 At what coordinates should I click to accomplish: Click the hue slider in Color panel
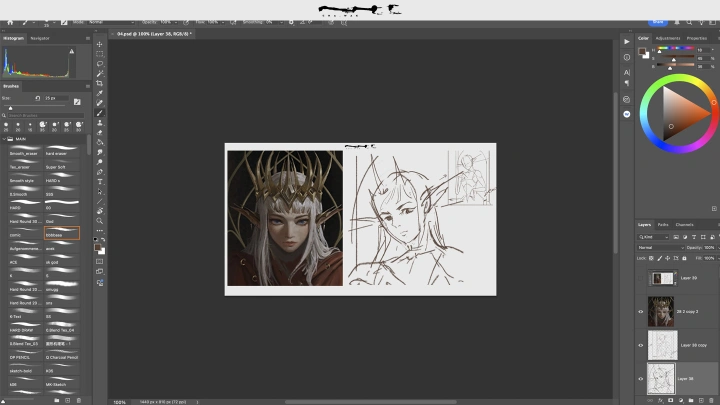click(675, 48)
